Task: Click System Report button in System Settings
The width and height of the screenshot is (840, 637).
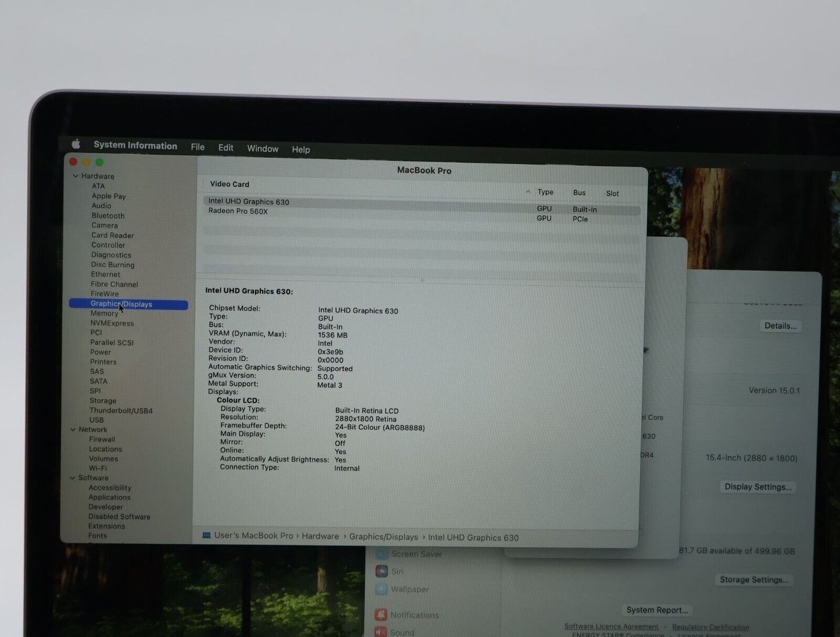Action: point(657,610)
